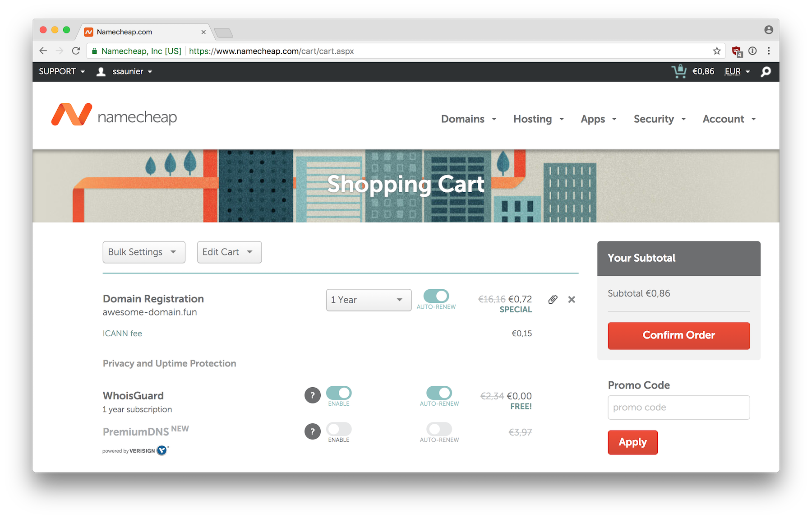Open PremiumDNS help question mark
This screenshot has width=812, height=519.
coord(313,431)
